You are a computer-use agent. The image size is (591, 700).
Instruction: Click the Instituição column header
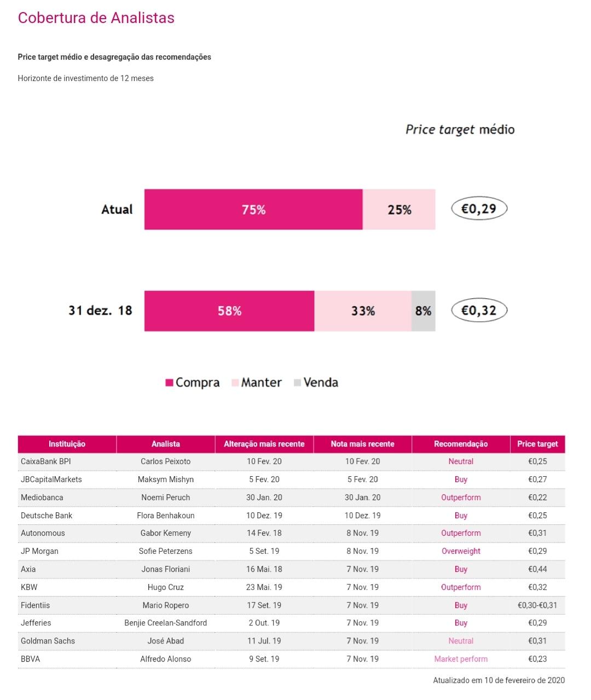67,444
